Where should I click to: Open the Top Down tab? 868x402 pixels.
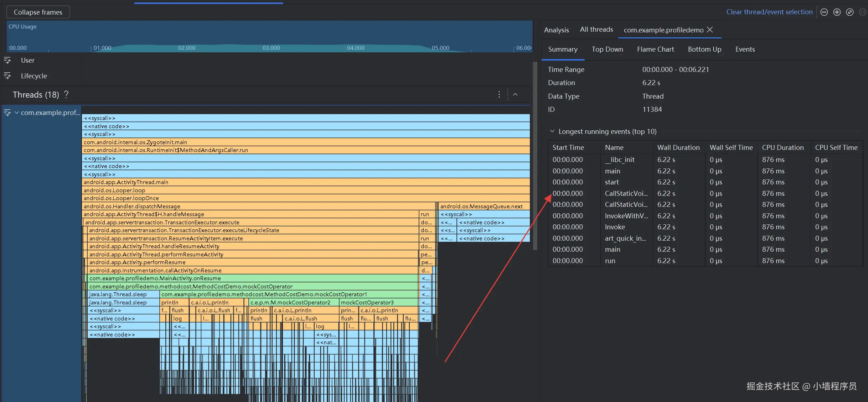(x=607, y=49)
